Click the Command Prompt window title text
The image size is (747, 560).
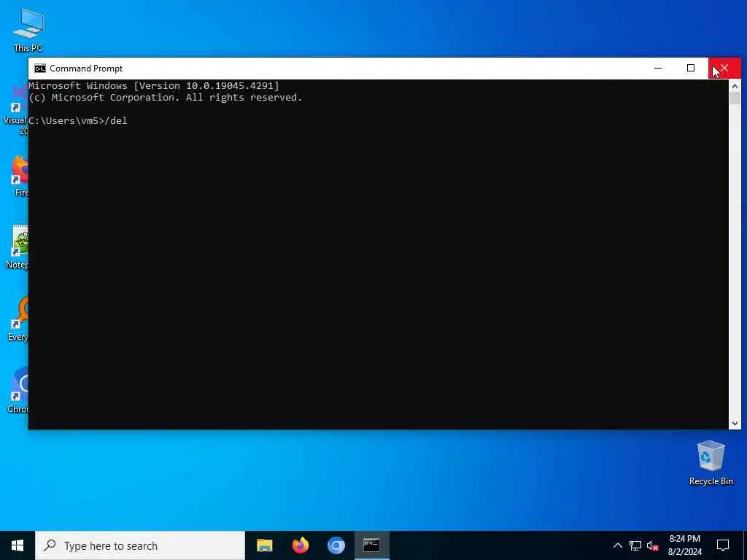[86, 69]
